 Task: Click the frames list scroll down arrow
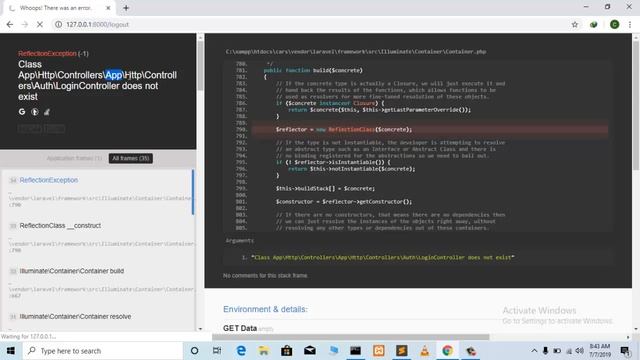(x=200, y=329)
